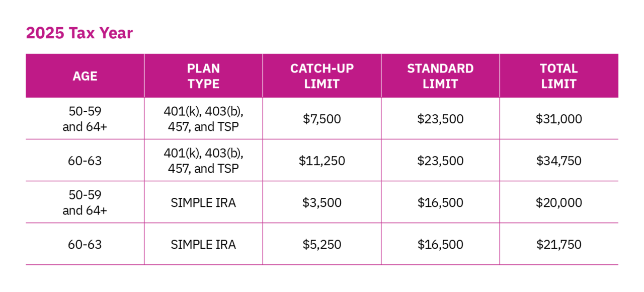Click the PLAN TYPE column header

203,76
